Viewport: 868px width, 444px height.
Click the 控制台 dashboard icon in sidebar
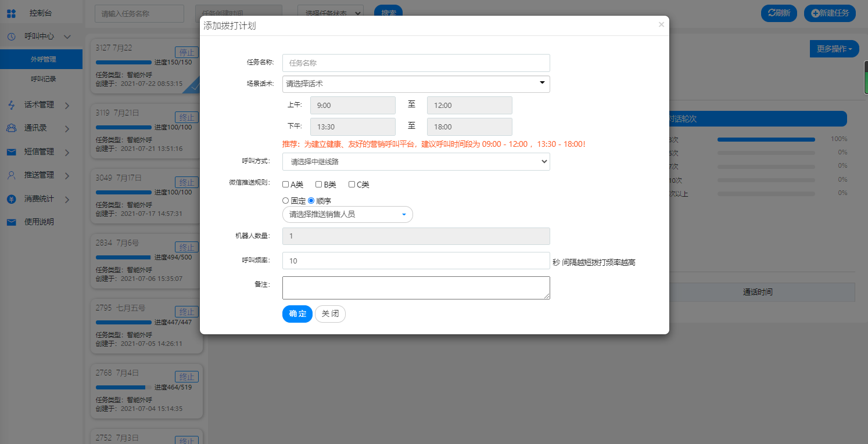[x=11, y=13]
